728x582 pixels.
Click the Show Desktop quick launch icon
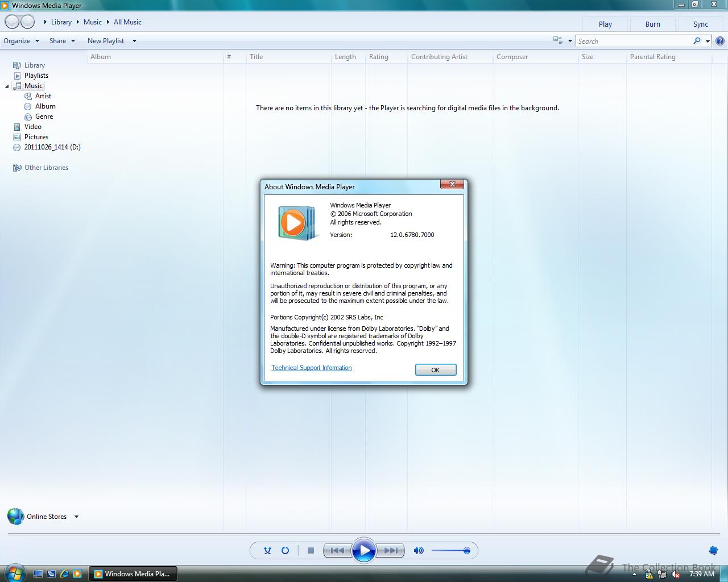click(x=38, y=574)
